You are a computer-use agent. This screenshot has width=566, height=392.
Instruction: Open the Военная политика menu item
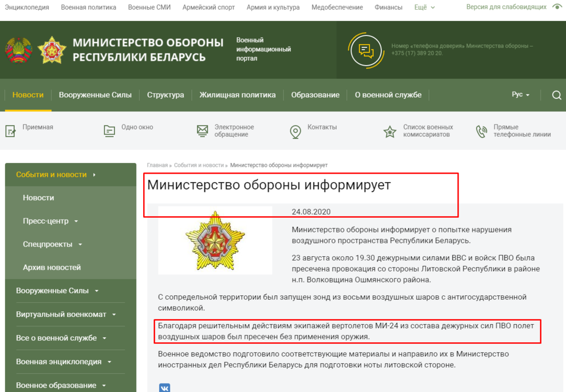[x=88, y=7]
